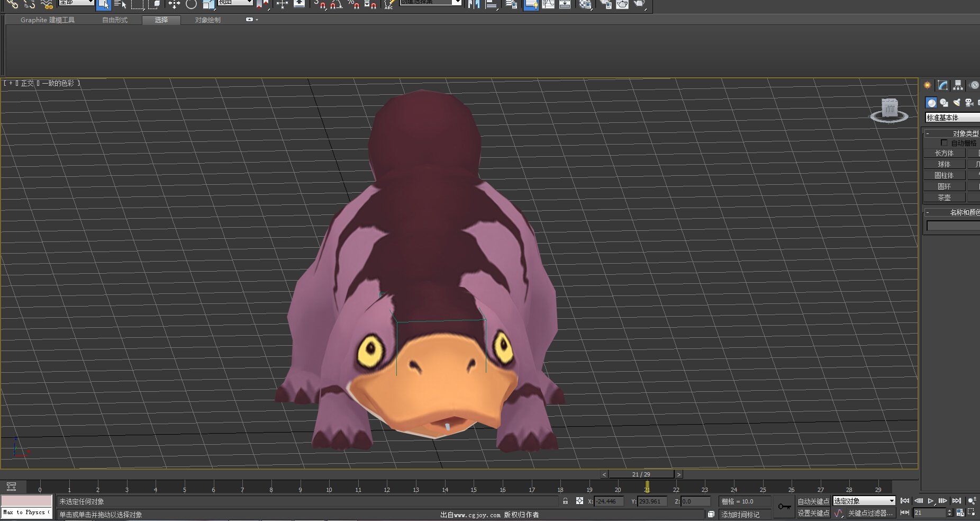This screenshot has height=521, width=980.
Task: Toggle the selection lock padlock icon
Action: pyautogui.click(x=565, y=501)
